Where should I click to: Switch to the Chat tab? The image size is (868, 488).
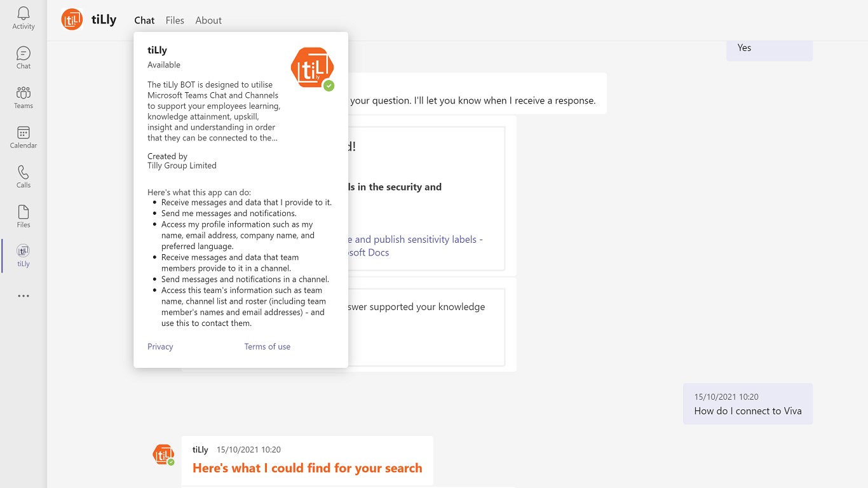144,20
